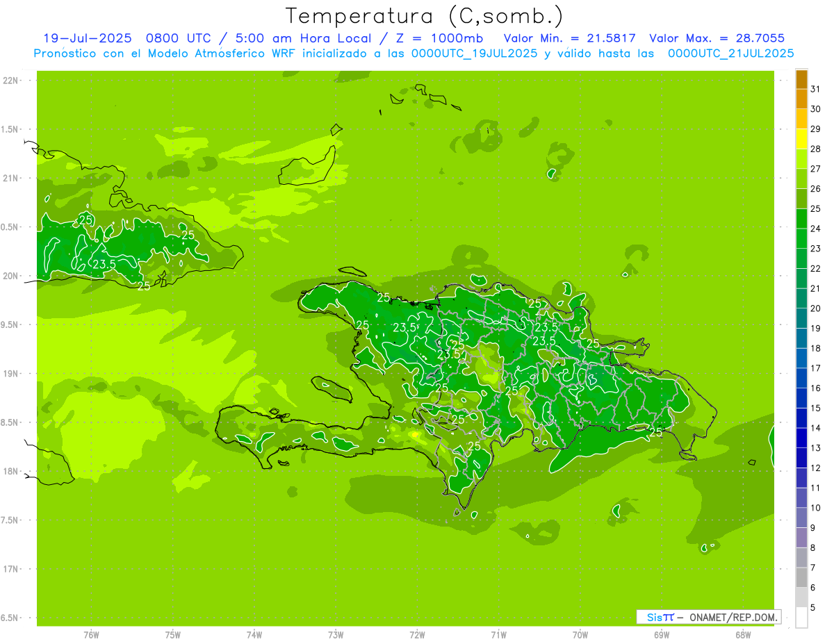
Task: Click the '76W' longitude axis label
Action: (91, 635)
